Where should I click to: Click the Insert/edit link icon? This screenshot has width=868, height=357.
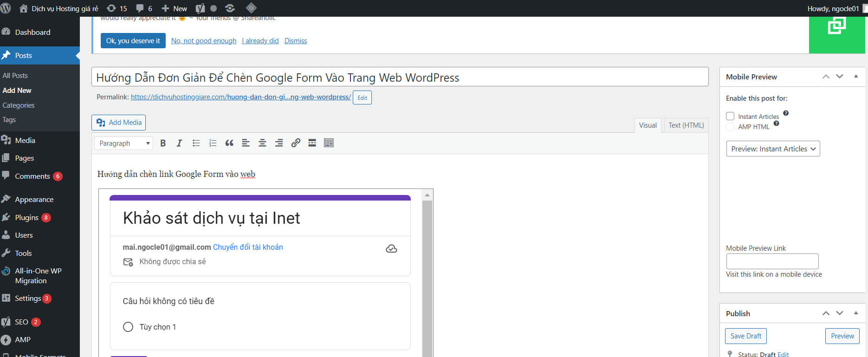(x=296, y=143)
